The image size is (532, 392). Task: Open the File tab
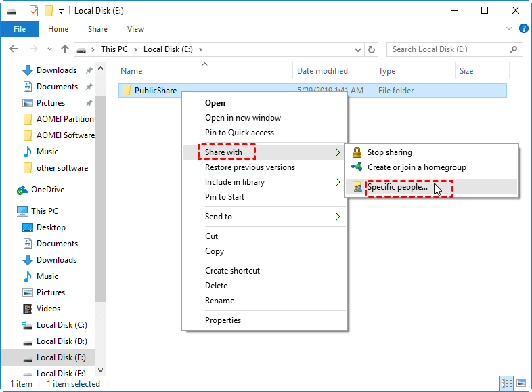tap(20, 29)
